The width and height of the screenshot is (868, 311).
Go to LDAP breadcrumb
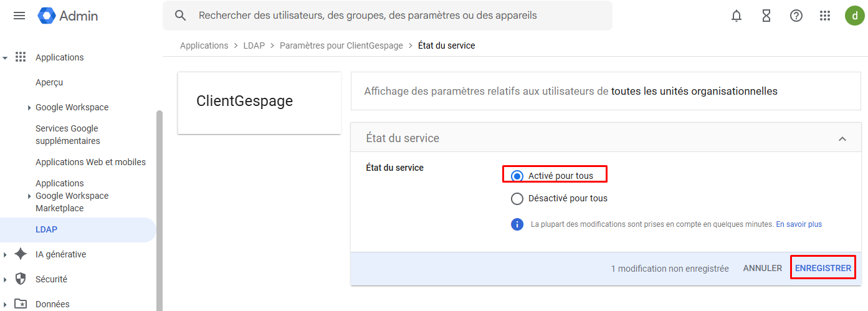pos(254,45)
